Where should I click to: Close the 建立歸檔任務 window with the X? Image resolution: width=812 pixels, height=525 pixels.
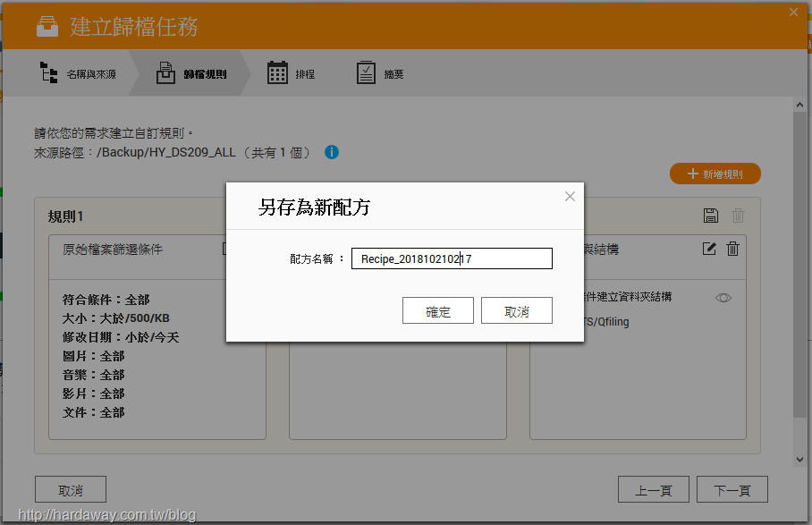(x=793, y=13)
